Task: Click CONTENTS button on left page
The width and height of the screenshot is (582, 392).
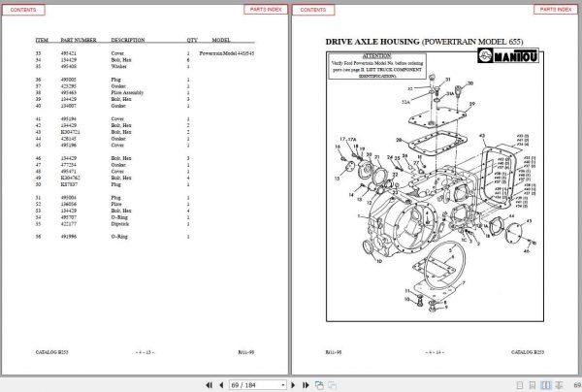Action: [23, 10]
